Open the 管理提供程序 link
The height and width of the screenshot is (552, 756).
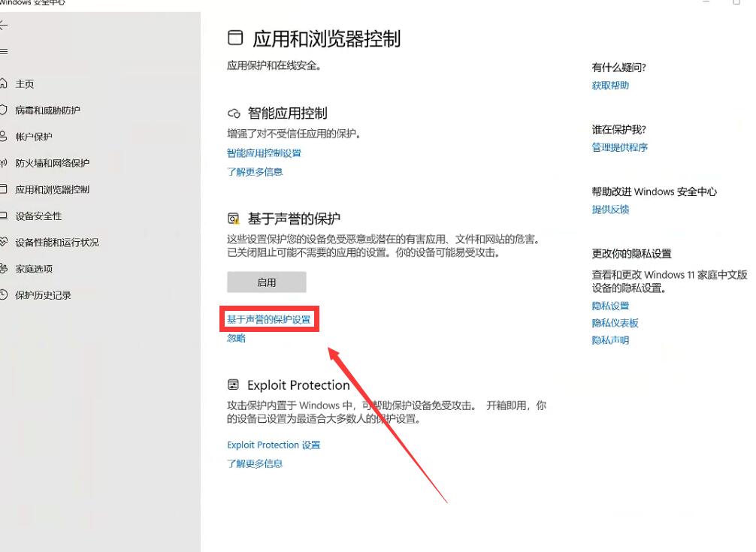pos(619,147)
